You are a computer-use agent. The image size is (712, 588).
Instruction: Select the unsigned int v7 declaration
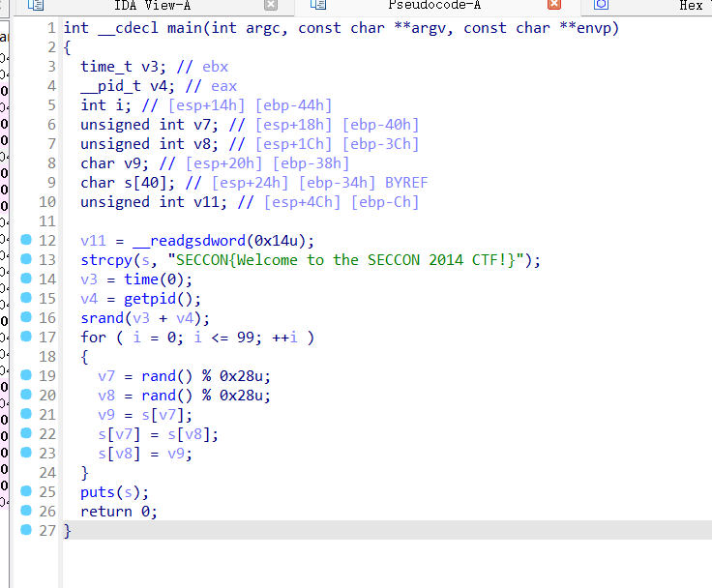click(x=149, y=125)
